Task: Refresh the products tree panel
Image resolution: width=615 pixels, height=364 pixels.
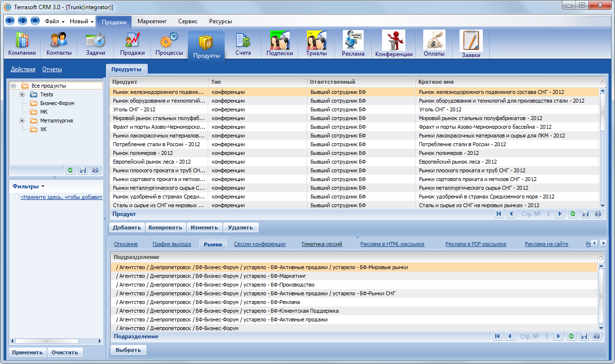Action: pyautogui.click(x=70, y=170)
